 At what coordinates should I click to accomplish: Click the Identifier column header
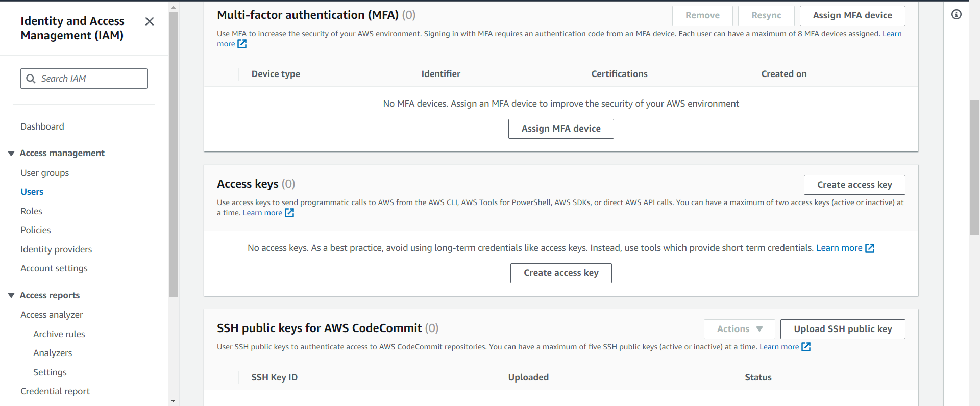tap(441, 74)
